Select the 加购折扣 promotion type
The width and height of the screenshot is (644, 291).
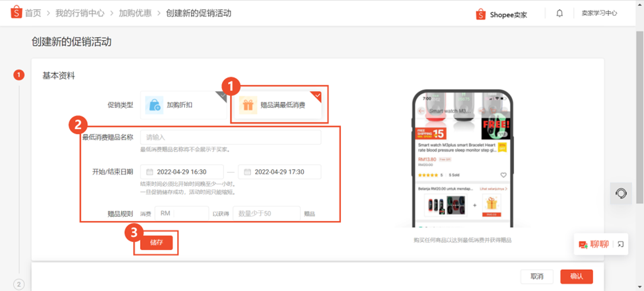[x=184, y=105]
